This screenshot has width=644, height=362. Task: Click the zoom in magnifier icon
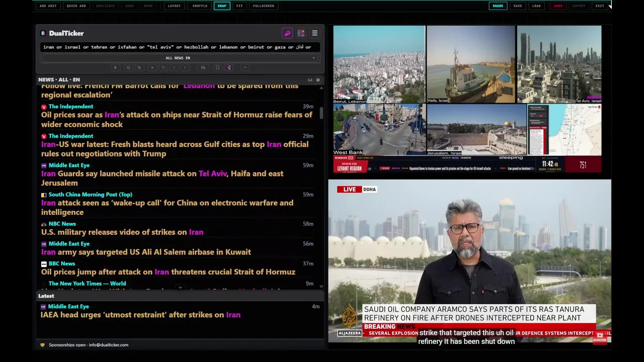(x=139, y=67)
